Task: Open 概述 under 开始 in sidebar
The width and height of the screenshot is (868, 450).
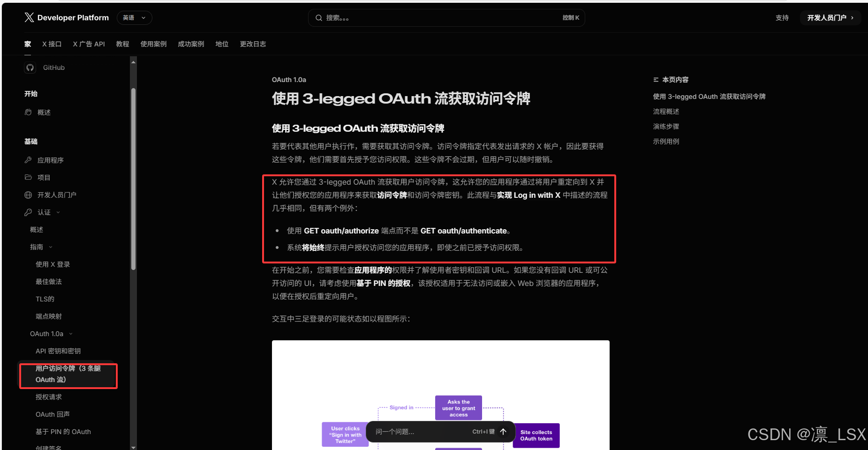Action: pos(44,112)
